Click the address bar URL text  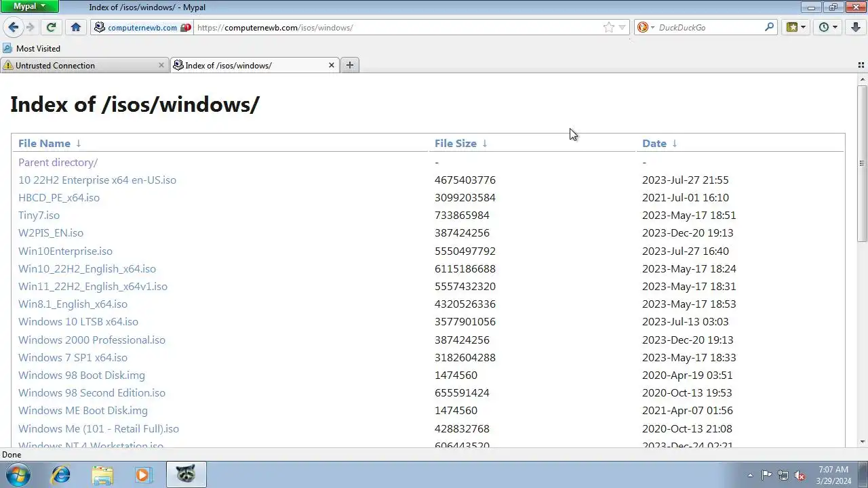point(275,28)
